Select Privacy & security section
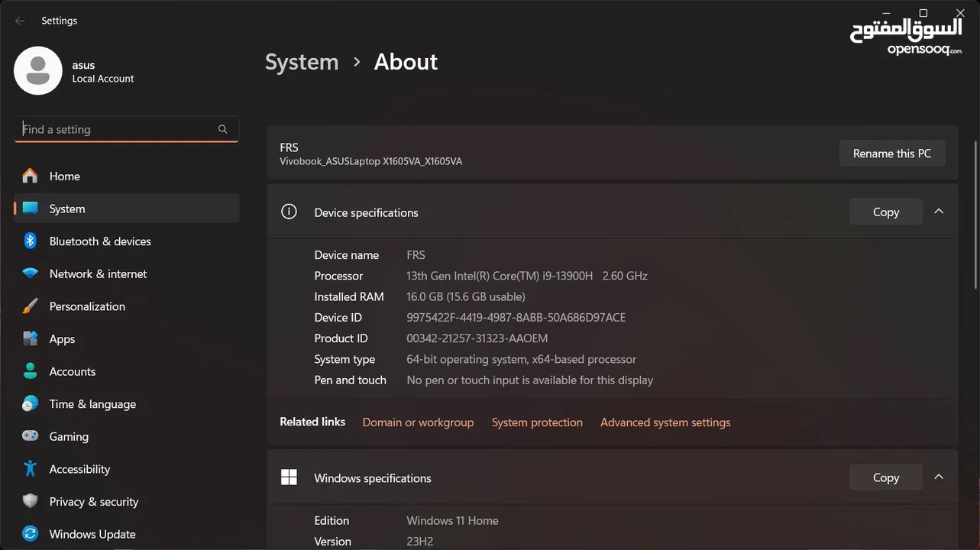This screenshot has height=550, width=980. click(x=127, y=501)
